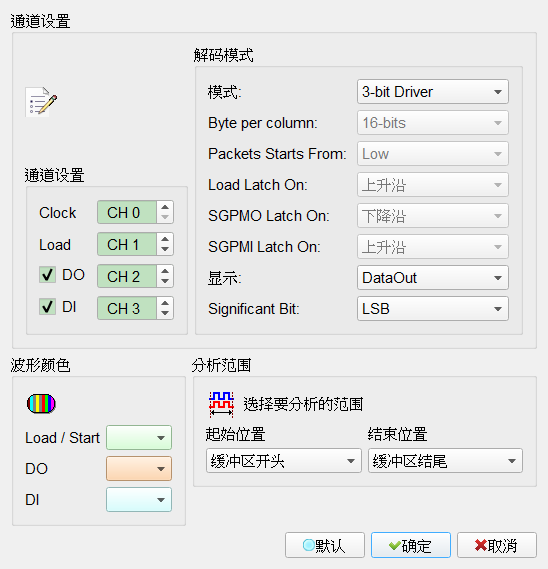Open the 结束位置 缓冲区结尾 dropdown
Image resolution: width=548 pixels, height=569 pixels.
(x=445, y=461)
